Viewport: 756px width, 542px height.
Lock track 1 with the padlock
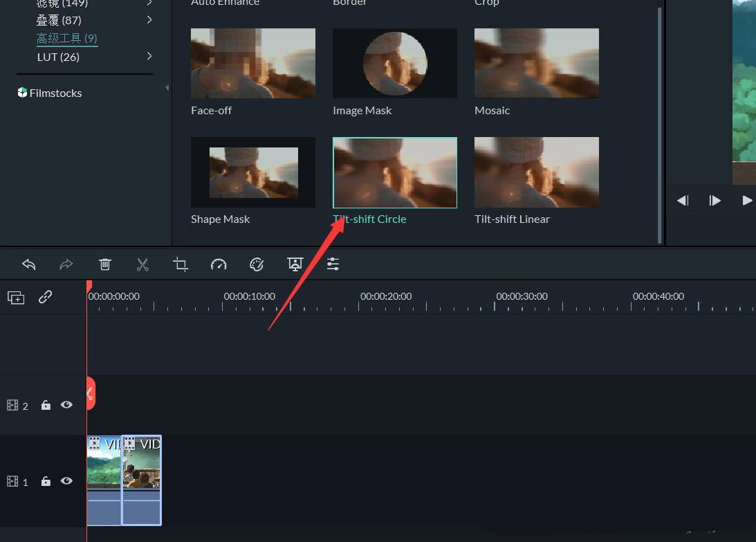(46, 480)
